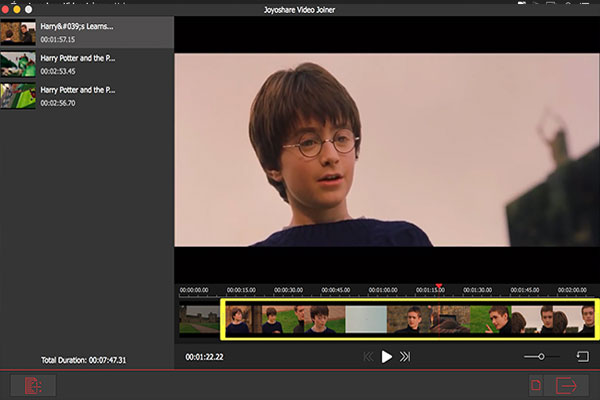Click the left edge of yellow trim selection
The height and width of the screenshot is (400, 600).
coord(222,319)
